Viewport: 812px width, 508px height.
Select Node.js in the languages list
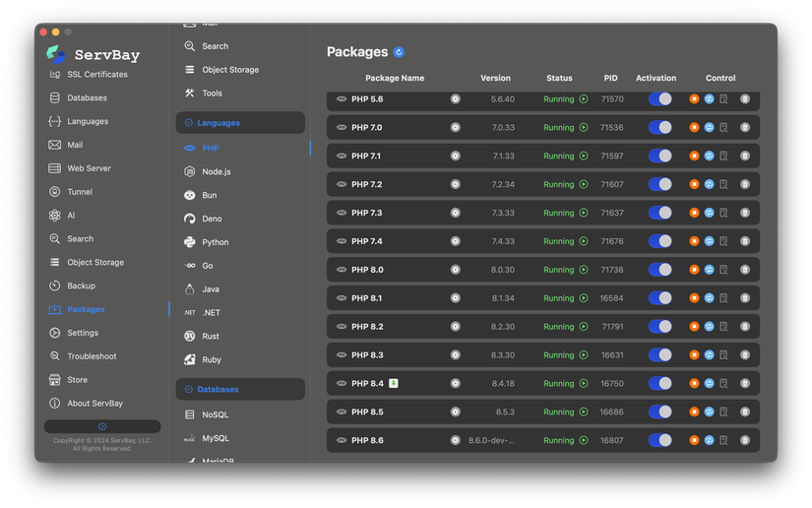(x=216, y=172)
